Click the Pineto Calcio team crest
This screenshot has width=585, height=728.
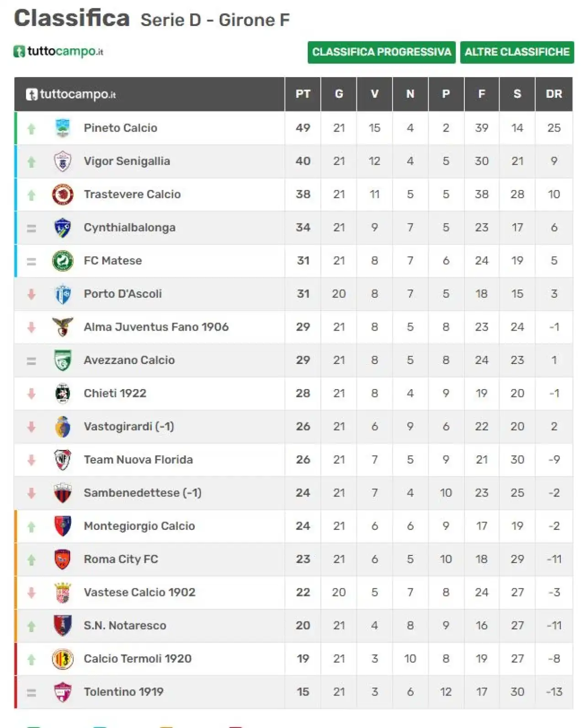63,128
